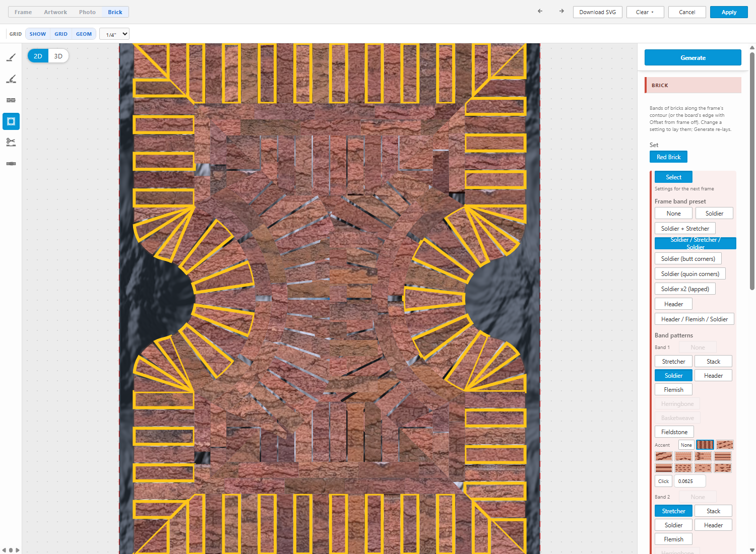Select the Brick tab
This screenshot has width=756, height=554.
(x=115, y=12)
